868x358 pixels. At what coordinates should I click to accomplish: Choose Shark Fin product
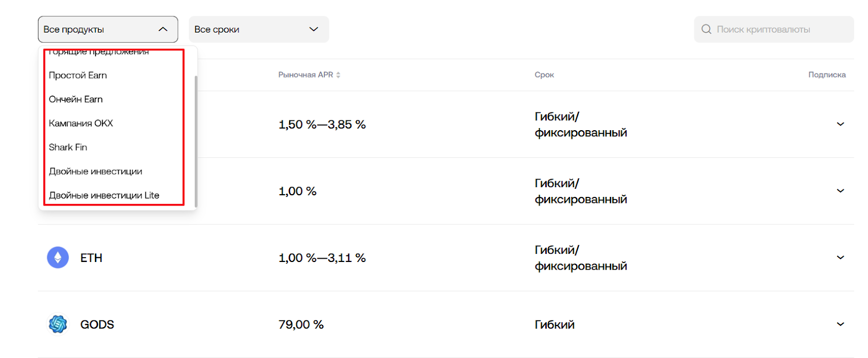[68, 147]
